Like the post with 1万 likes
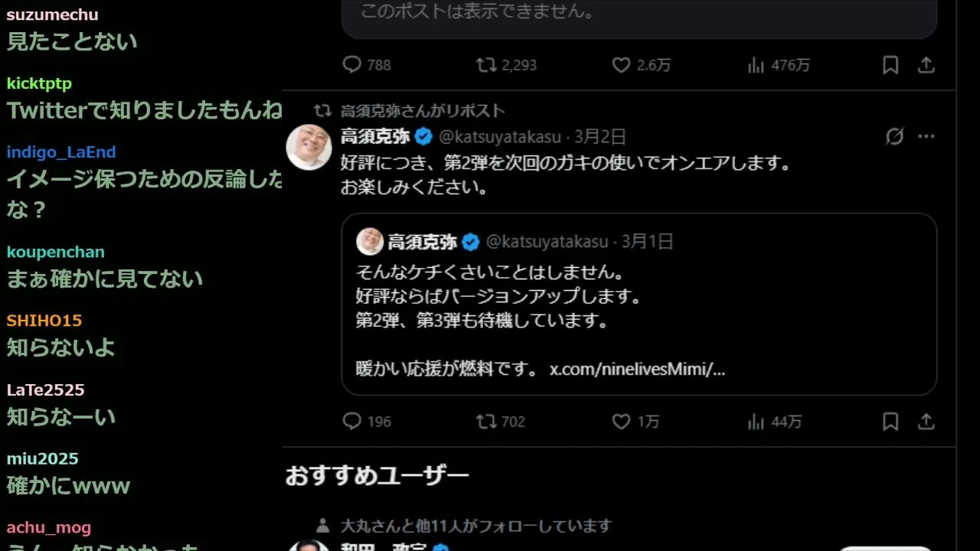Screen dimensions: 980x551 [x=635, y=421]
